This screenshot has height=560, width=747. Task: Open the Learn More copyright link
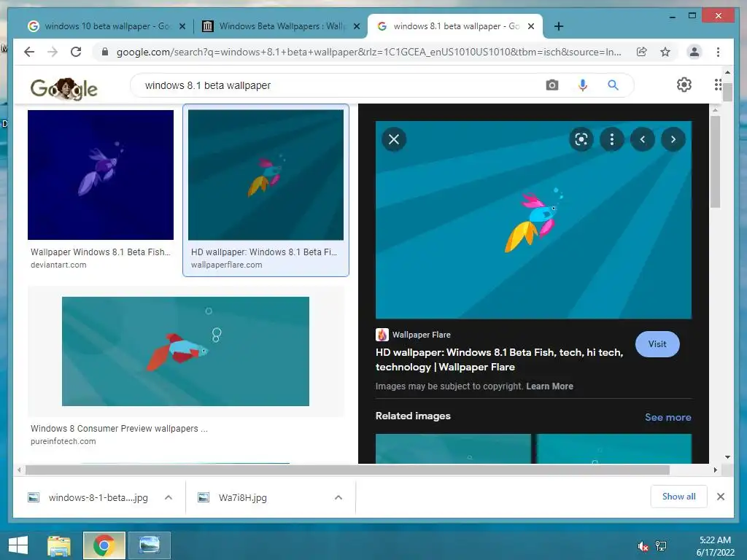tap(549, 386)
